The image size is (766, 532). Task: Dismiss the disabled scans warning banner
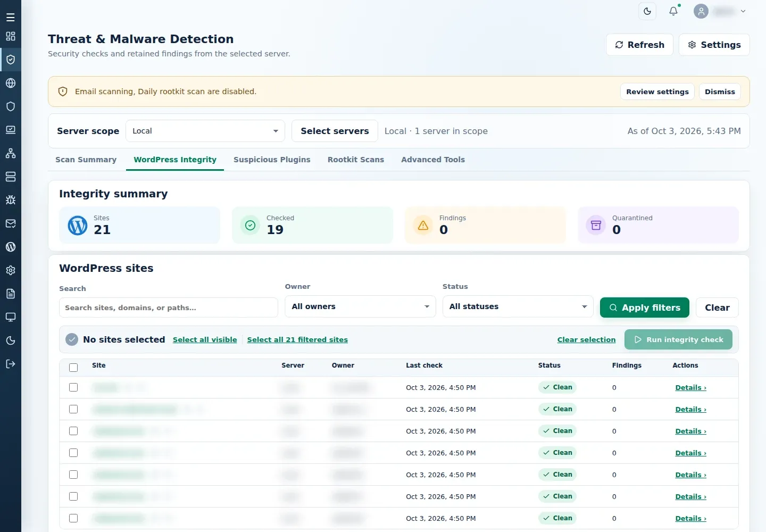click(720, 92)
